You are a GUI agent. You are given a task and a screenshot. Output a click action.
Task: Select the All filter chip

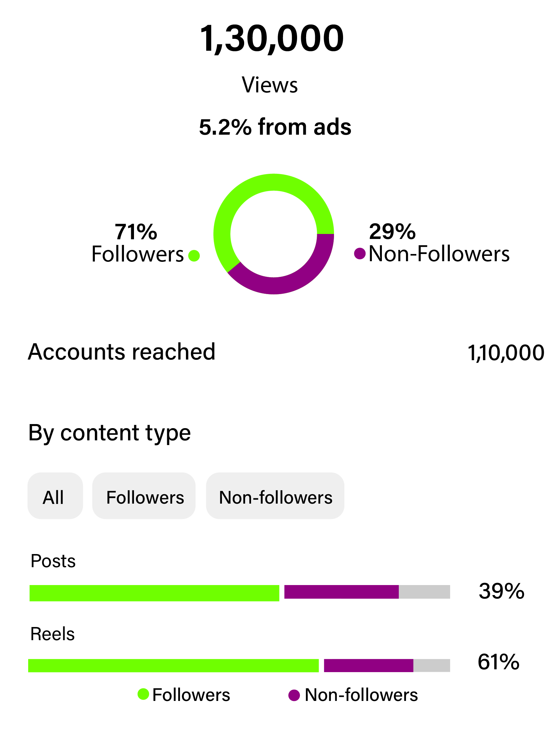point(55,495)
